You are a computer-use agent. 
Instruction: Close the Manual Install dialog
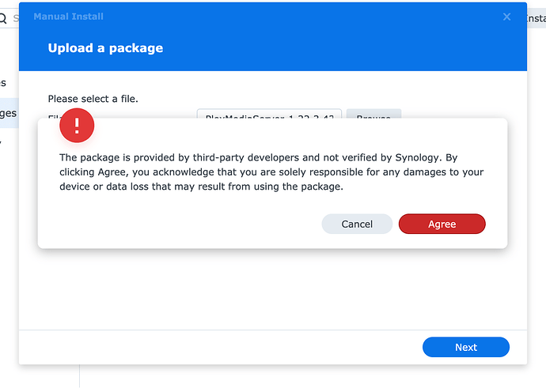tap(507, 17)
